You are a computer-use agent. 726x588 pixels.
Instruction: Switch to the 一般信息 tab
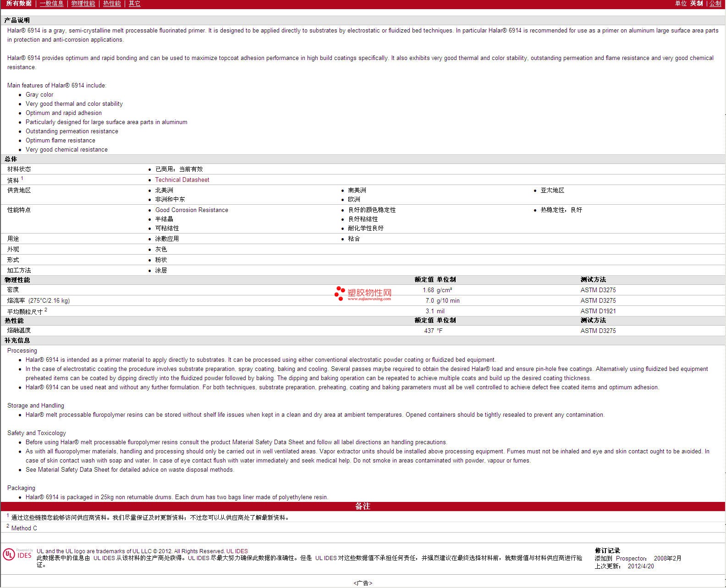pyautogui.click(x=52, y=4)
